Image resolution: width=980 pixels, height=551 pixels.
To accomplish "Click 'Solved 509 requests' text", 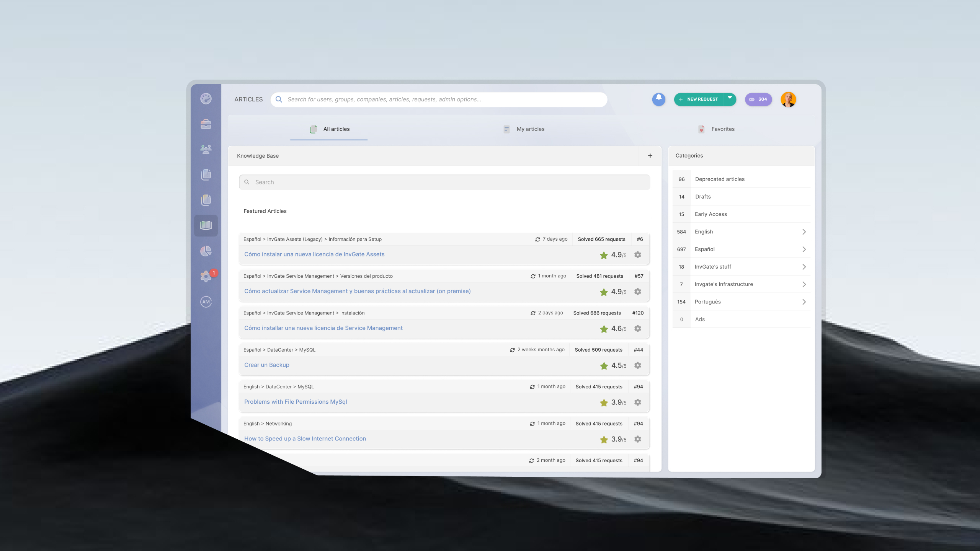I will pyautogui.click(x=598, y=350).
